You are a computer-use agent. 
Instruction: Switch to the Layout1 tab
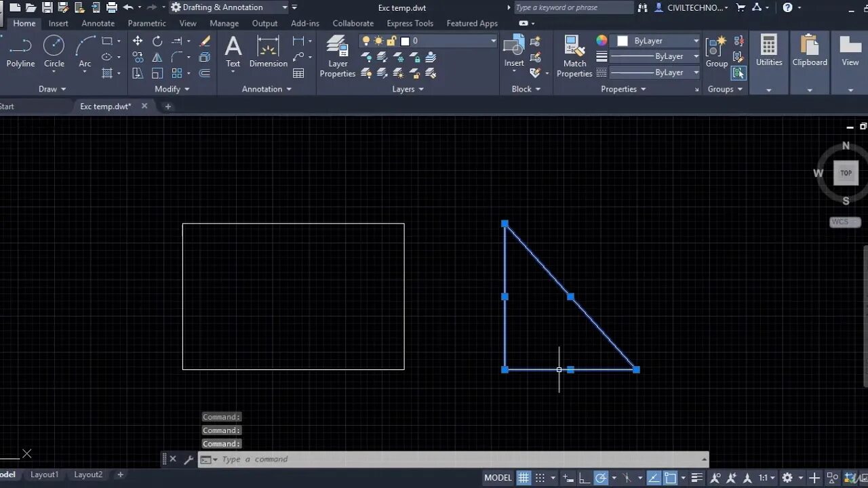pyautogui.click(x=44, y=474)
